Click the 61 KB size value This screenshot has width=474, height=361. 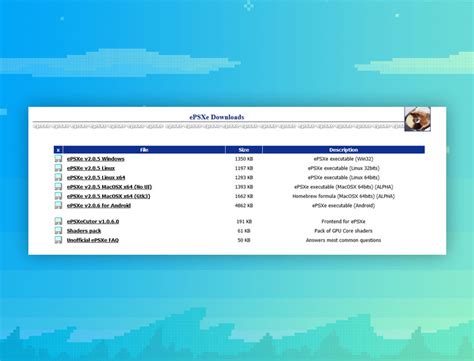tap(244, 231)
